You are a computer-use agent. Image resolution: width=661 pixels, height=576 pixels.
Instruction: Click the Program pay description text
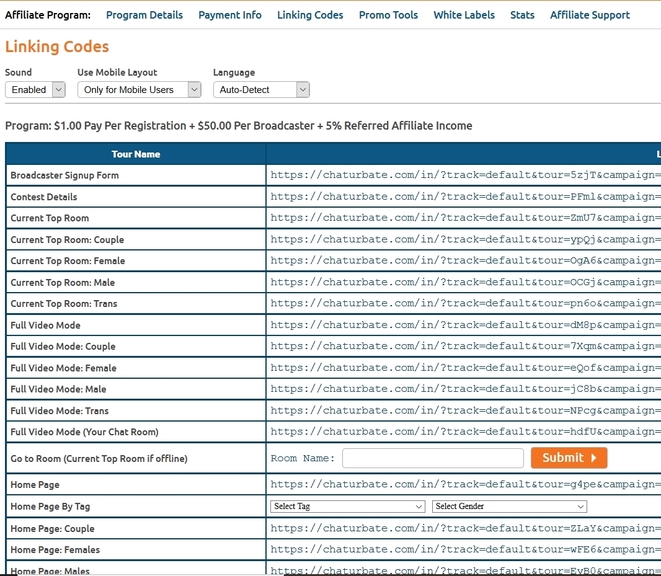(239, 126)
